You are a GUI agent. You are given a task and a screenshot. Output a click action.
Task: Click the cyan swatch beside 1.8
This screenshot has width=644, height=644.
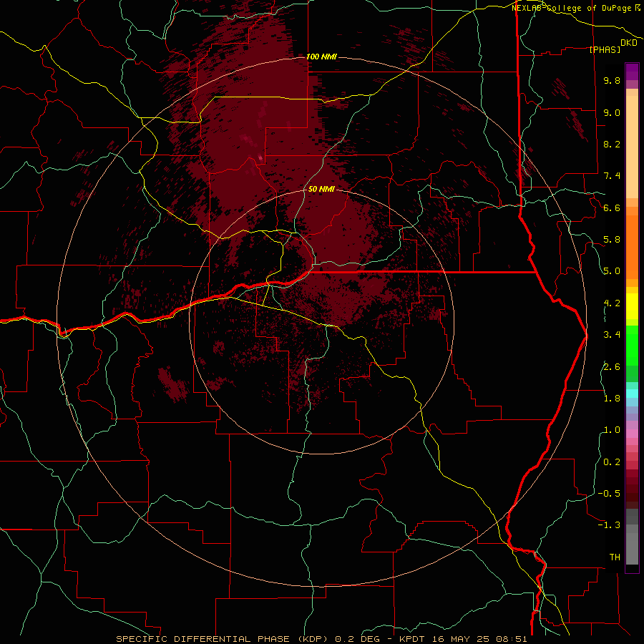632,394
